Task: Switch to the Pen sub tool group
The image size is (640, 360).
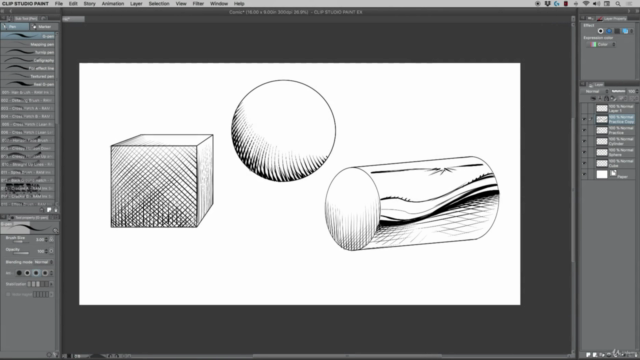Action: tap(15, 27)
